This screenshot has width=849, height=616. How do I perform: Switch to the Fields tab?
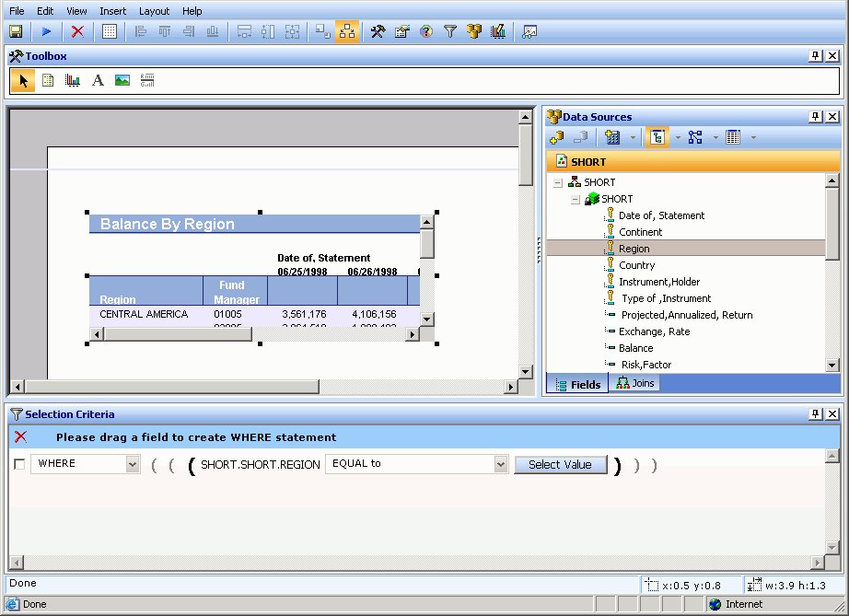pos(577,384)
